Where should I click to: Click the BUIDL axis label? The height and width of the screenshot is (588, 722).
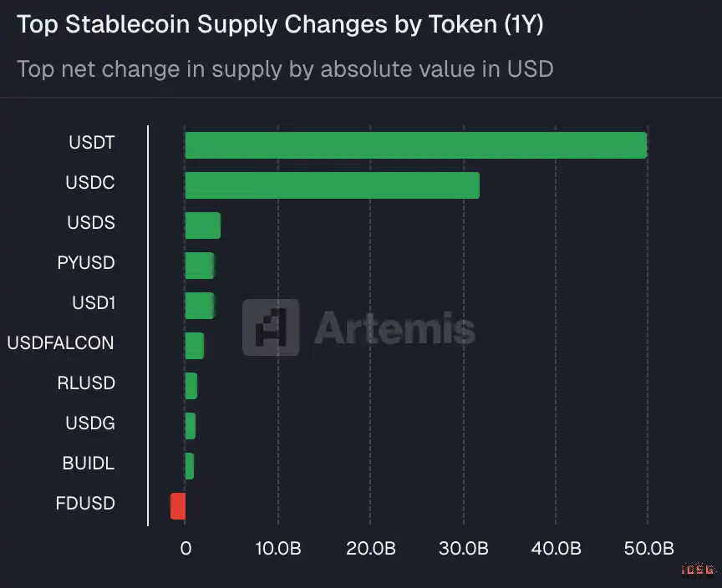89,463
